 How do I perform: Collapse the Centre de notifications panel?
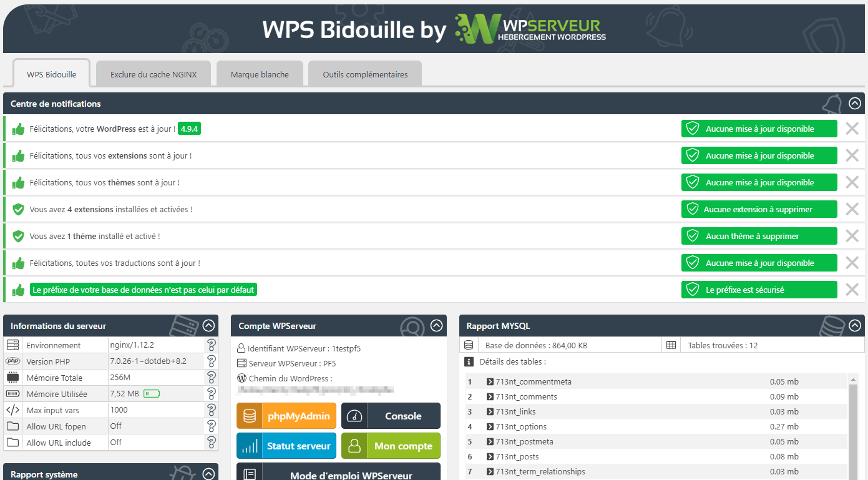point(855,104)
